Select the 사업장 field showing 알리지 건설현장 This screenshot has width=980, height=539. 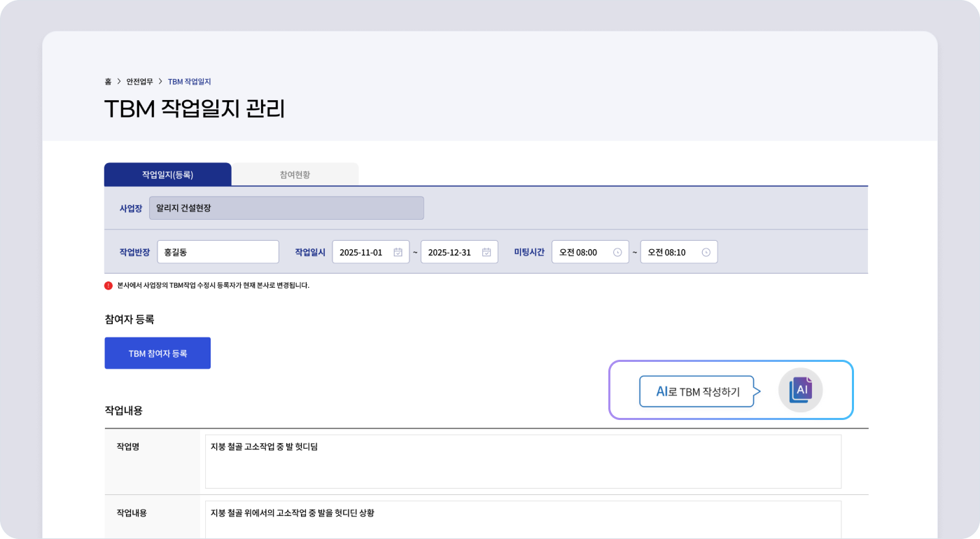(286, 208)
